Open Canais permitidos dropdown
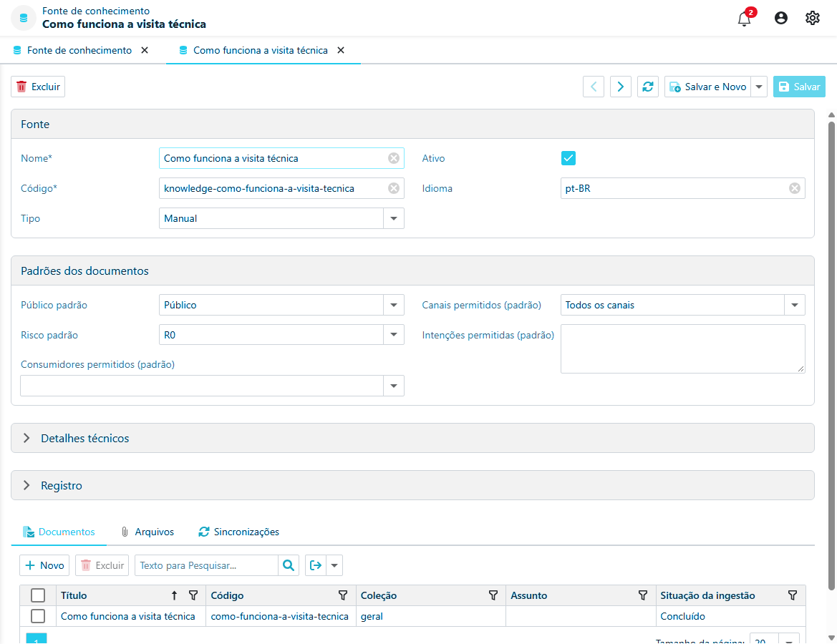This screenshot has height=644, width=837. click(x=794, y=306)
